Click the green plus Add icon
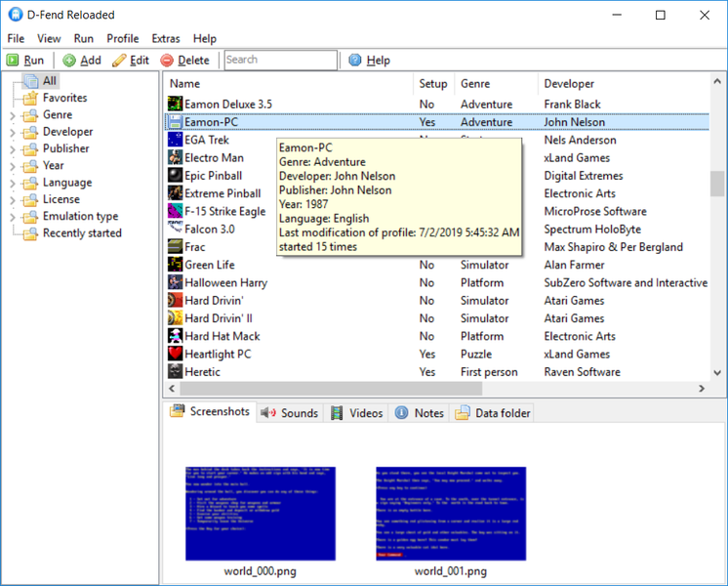This screenshot has height=586, width=728. (69, 60)
